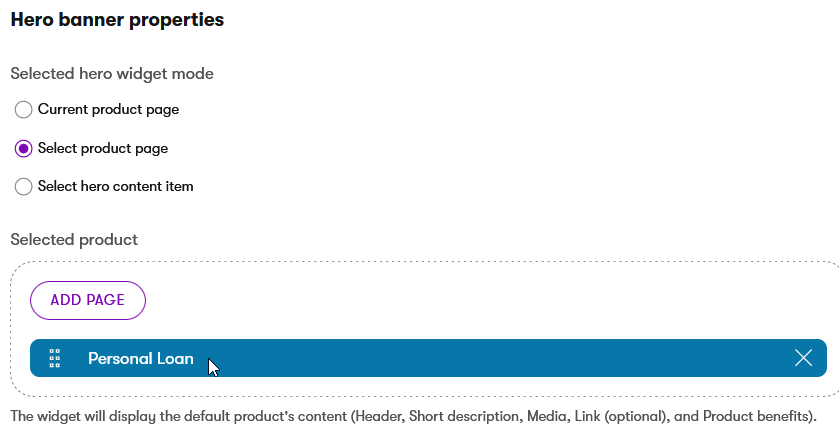Select the Current product page radio button
Viewport: 839px width, 437px height.
(23, 110)
